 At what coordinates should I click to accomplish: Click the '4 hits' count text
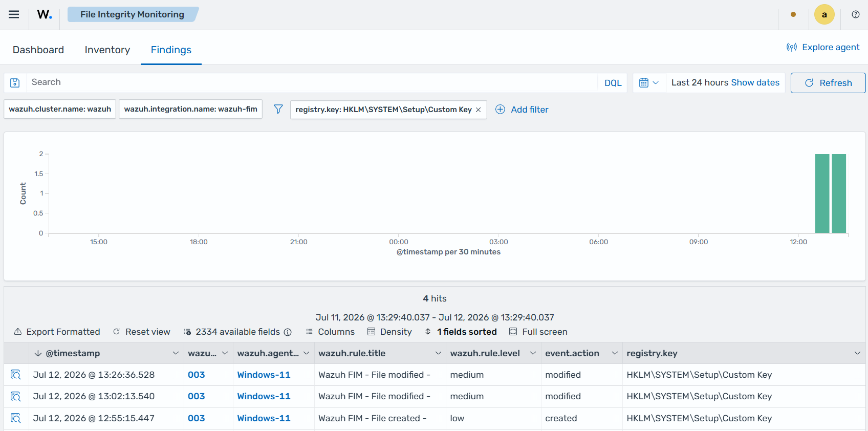point(435,298)
